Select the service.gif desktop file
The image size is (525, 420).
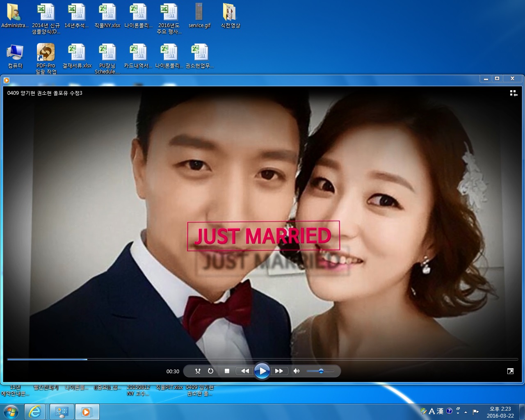199,16
